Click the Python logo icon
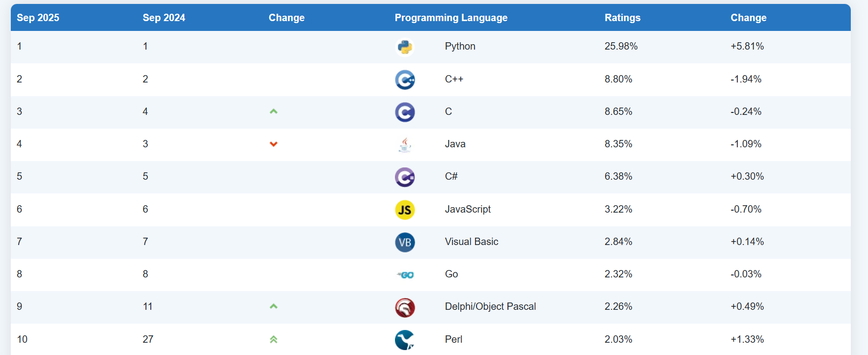Viewport: 868px width, 355px height. (x=405, y=47)
